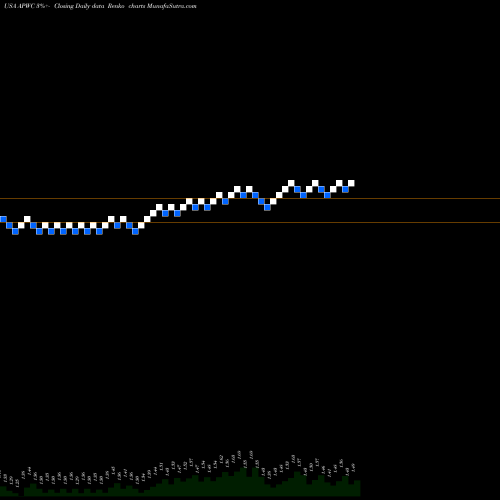Image resolution: width=500 pixels, height=500 pixels.
Task: Click the 'Closing Daily data' label in the header
Action: click(x=79, y=6)
